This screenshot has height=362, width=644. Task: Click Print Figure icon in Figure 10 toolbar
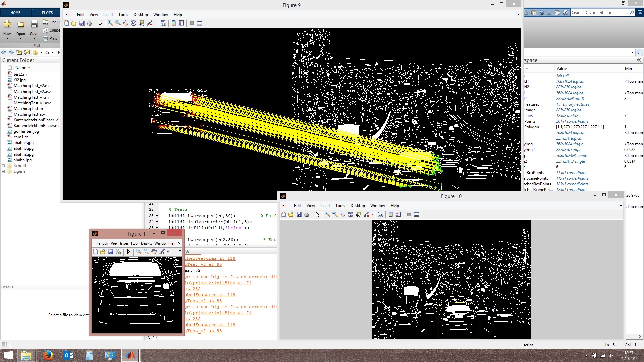[x=307, y=214]
